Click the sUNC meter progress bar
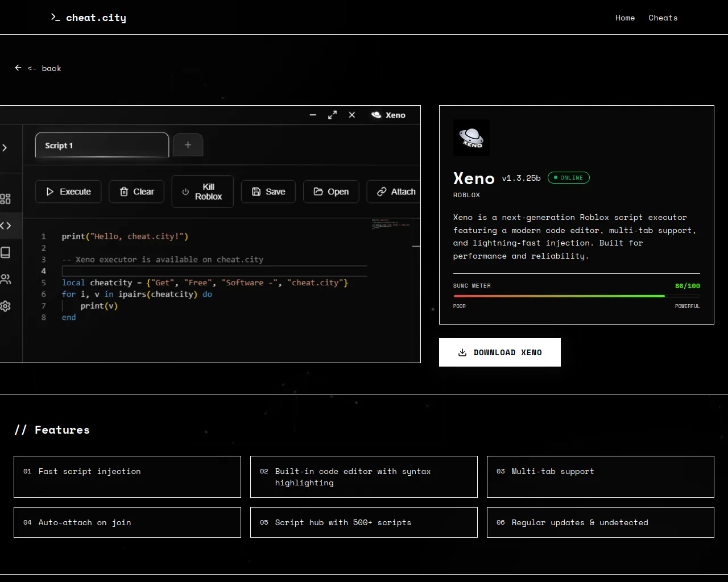Image resolution: width=728 pixels, height=582 pixels. (577, 296)
